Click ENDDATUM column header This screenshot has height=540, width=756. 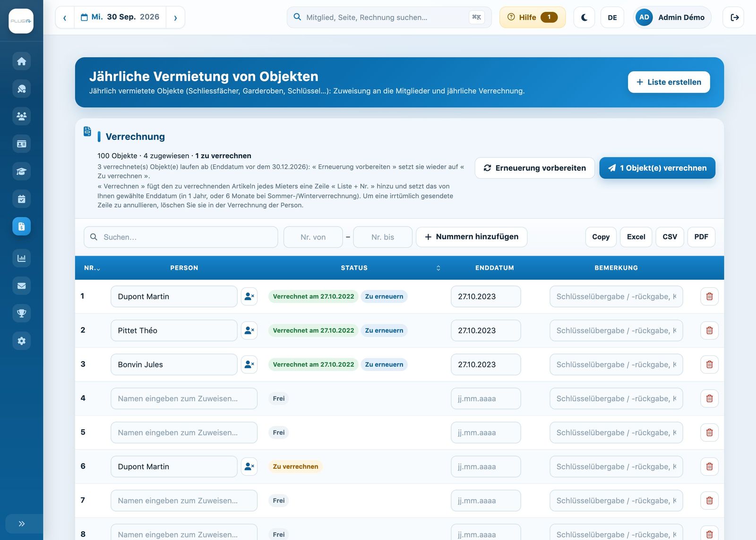pyautogui.click(x=494, y=268)
